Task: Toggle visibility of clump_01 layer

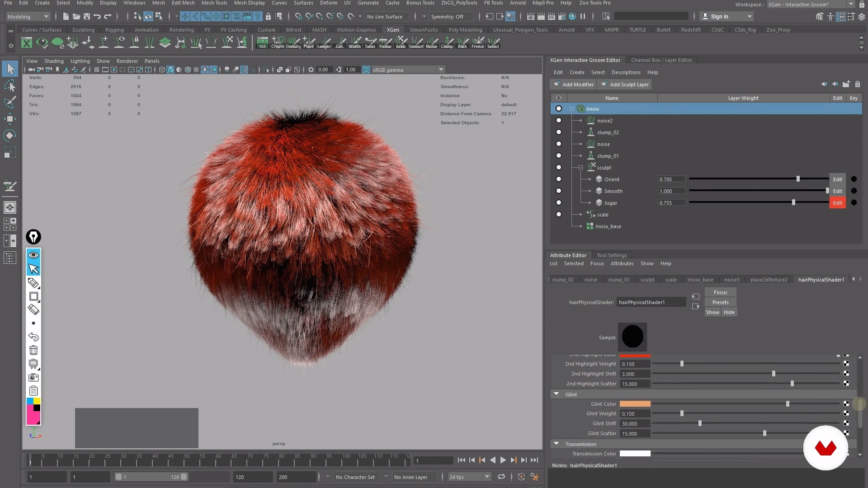Action: (x=559, y=155)
